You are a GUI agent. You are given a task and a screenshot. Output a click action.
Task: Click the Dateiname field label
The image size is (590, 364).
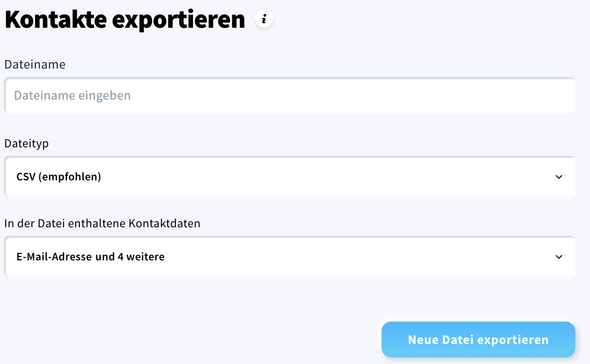[x=35, y=64]
